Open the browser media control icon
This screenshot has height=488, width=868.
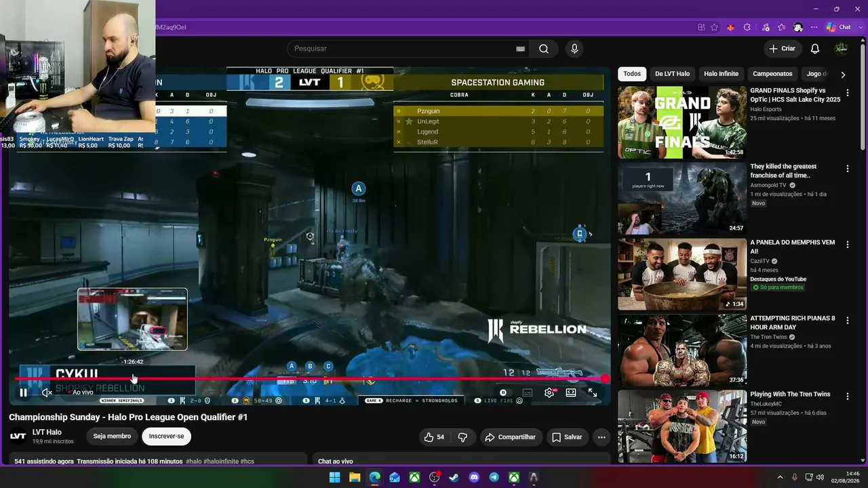click(x=766, y=27)
